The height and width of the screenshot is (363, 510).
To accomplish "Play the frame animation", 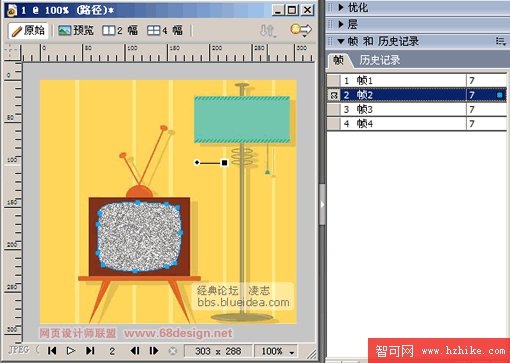I will [x=71, y=351].
